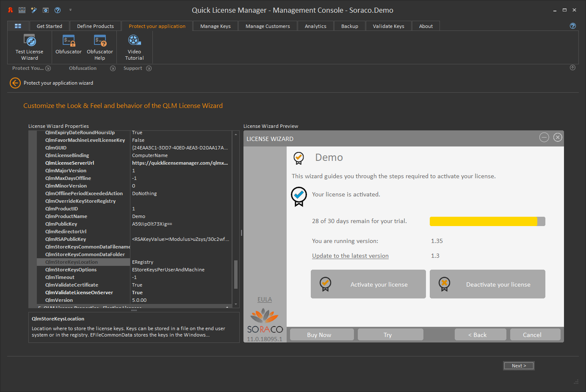The height and width of the screenshot is (392, 586).
Task: Open the Obfuscation group dialog launcher
Action: 113,68
